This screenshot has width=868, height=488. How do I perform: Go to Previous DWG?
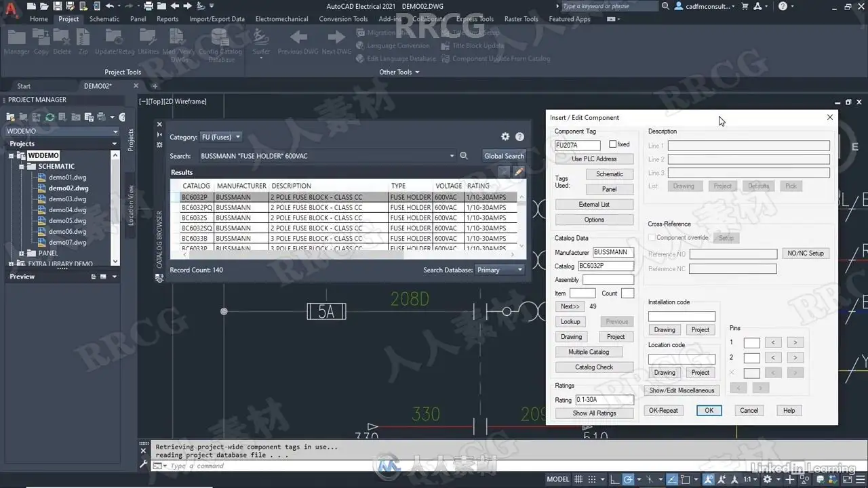coord(298,42)
